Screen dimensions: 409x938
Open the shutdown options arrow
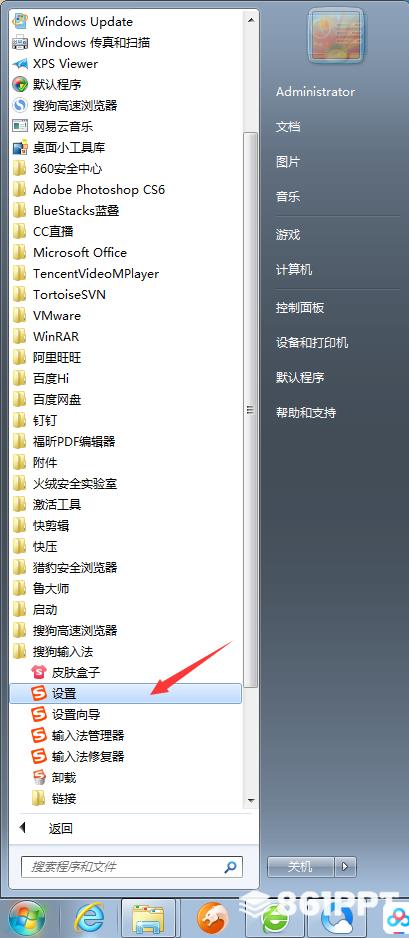[345, 866]
